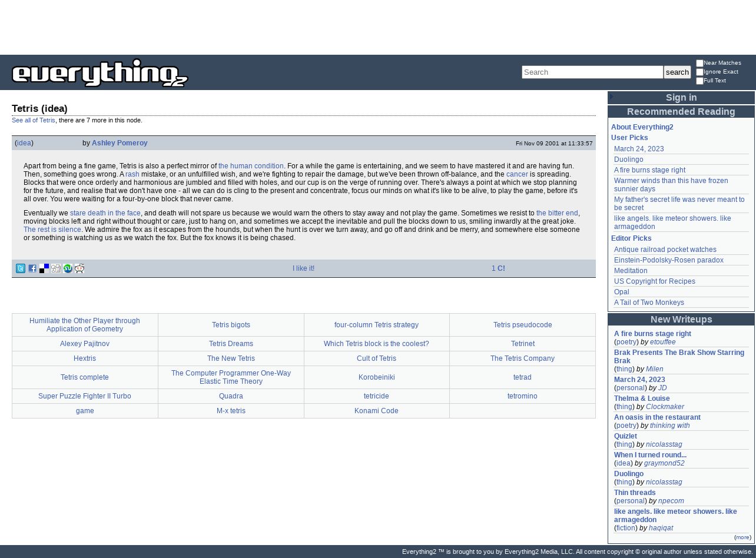Share writeup on Digg icon
Screen dimensions: 756x558
tap(56, 268)
